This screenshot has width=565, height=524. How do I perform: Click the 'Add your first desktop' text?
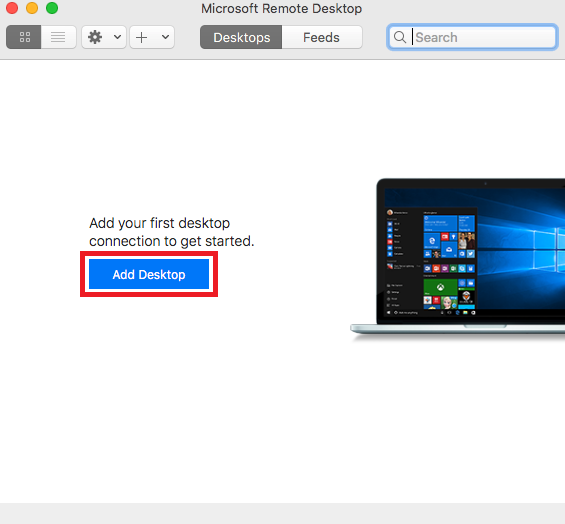point(159,223)
